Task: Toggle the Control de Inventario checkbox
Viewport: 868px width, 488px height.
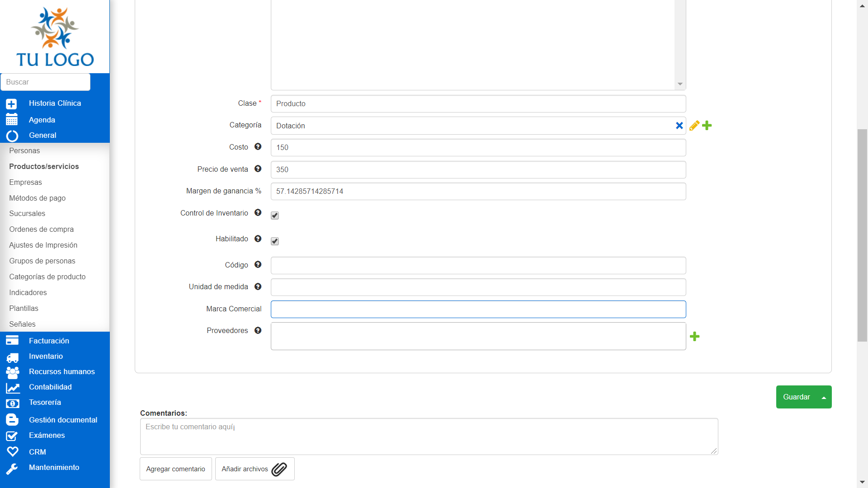Action: coord(275,216)
